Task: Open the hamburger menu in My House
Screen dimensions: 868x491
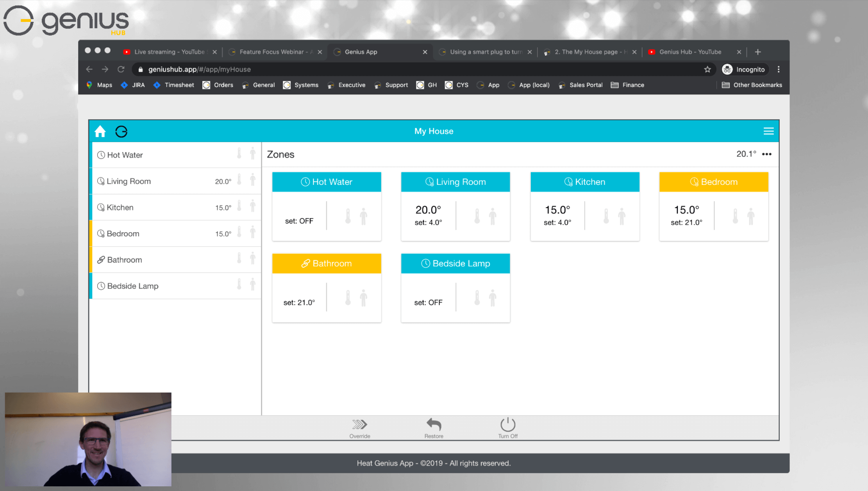Action: point(768,131)
